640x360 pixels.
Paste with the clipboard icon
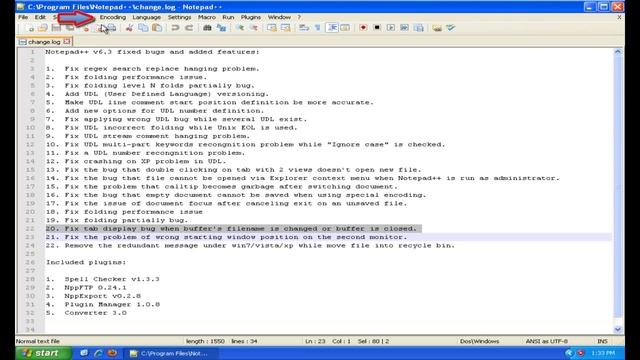pyautogui.click(x=157, y=28)
